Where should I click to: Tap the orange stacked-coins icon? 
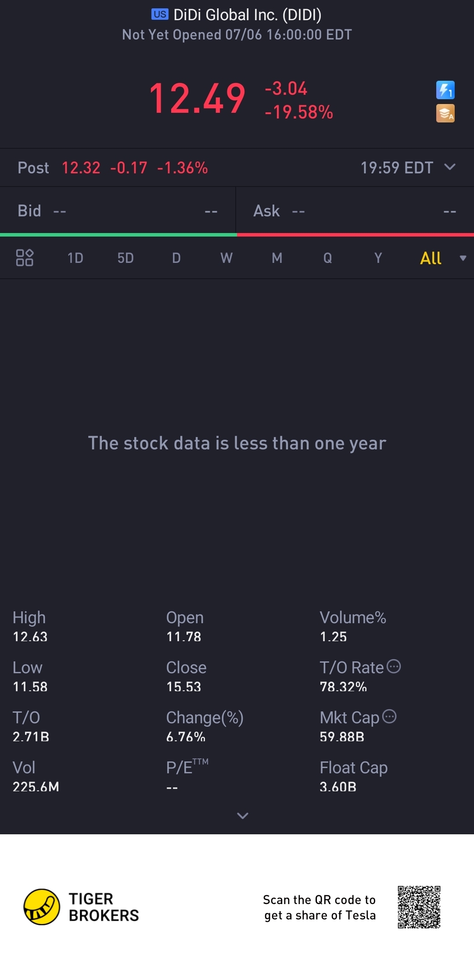(x=445, y=113)
